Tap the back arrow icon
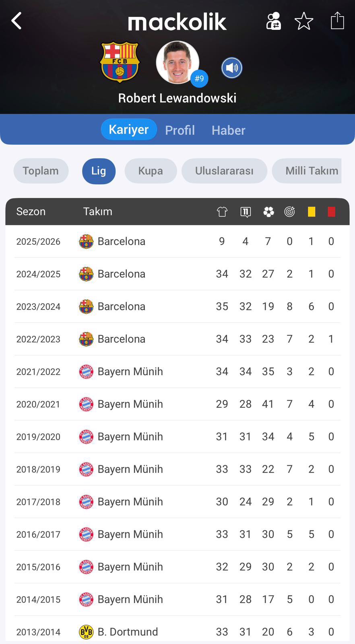 click(17, 21)
